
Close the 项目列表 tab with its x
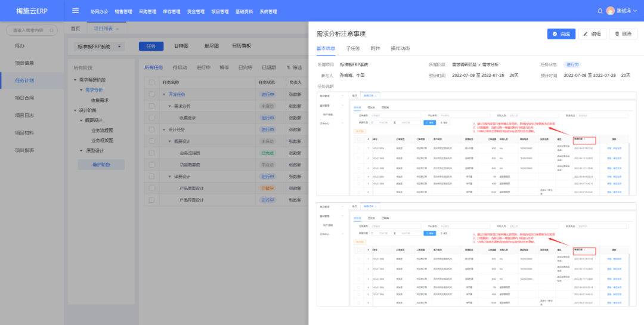pos(117,29)
